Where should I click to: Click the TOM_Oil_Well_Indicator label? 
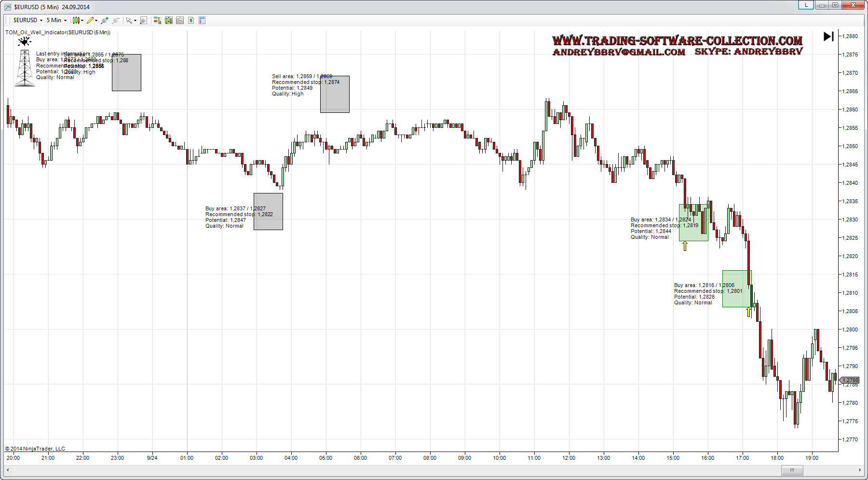pos(58,32)
